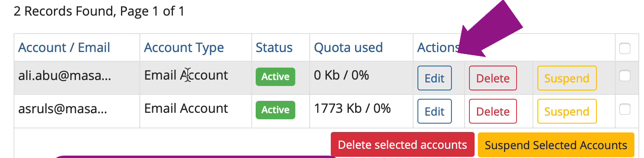Sort by Quota used column
Image resolution: width=644 pixels, height=158 pixels.
point(348,48)
